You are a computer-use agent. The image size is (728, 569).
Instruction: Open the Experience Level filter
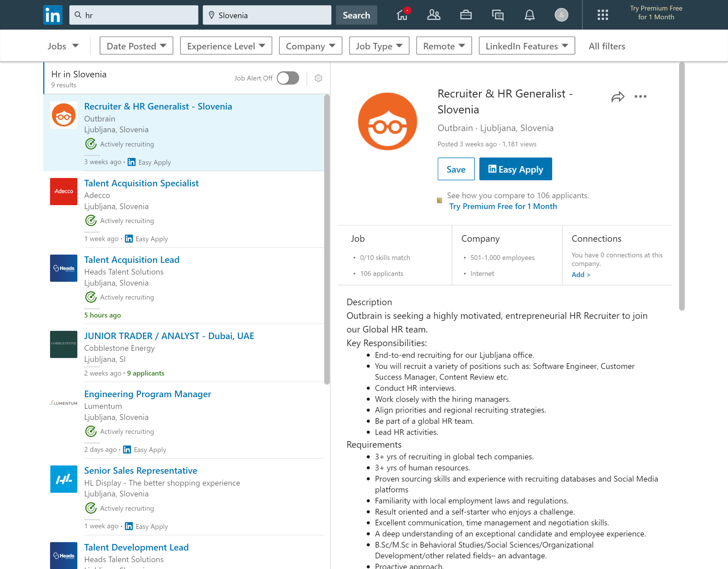point(226,46)
